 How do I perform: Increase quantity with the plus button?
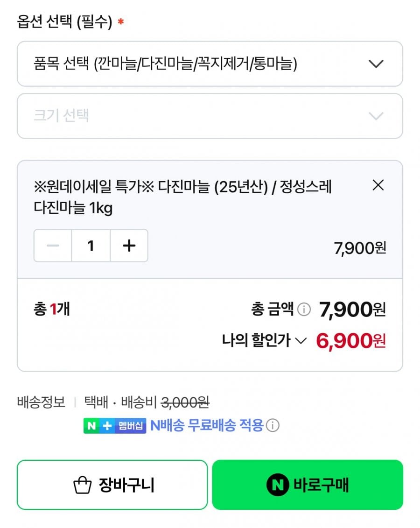tap(129, 246)
